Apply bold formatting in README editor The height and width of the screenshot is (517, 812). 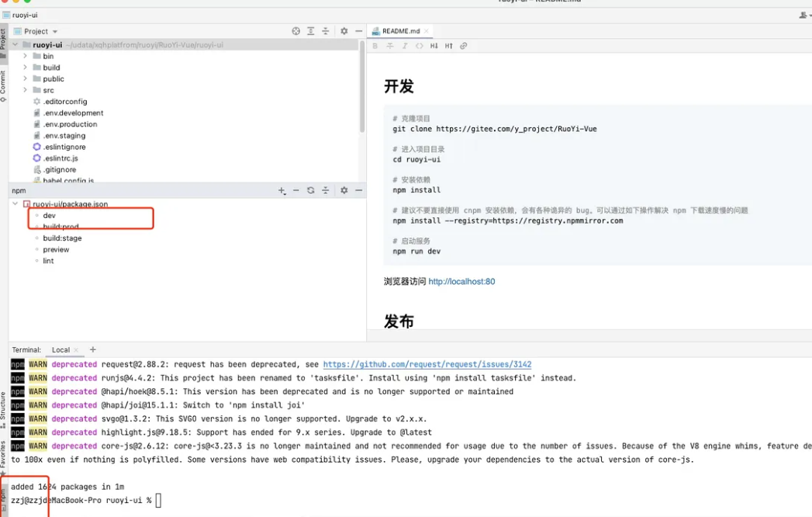coord(375,46)
